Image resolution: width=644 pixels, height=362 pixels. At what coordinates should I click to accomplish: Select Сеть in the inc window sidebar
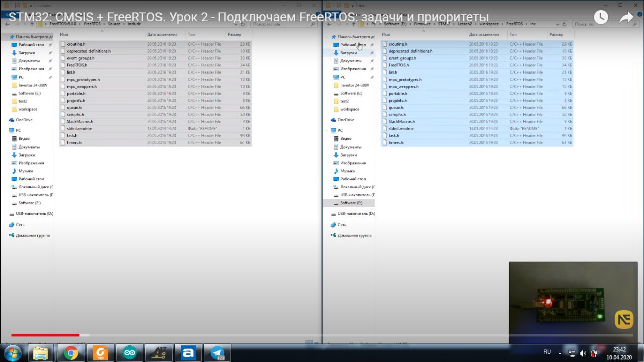(342, 225)
